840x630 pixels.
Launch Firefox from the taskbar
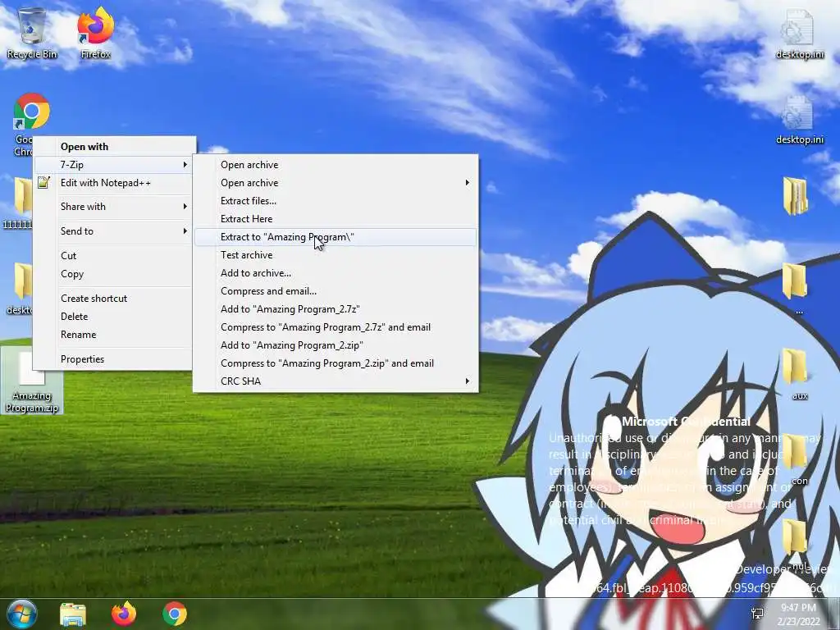point(124,614)
